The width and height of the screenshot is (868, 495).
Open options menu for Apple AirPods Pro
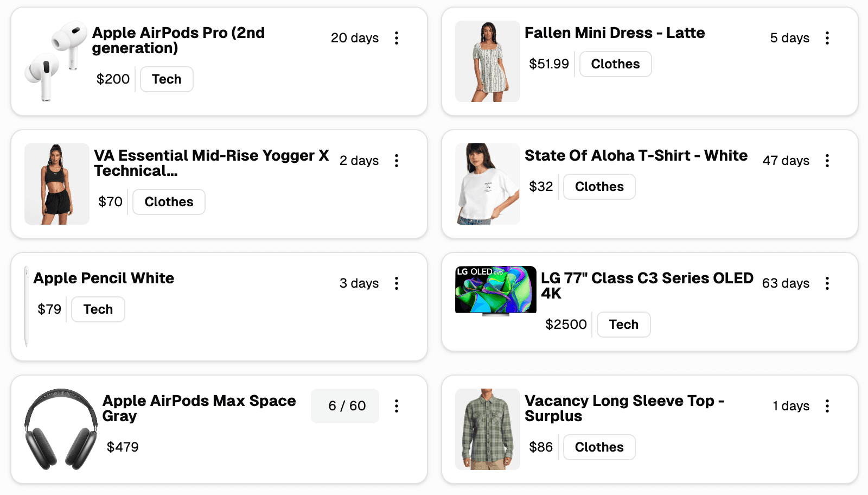click(397, 38)
